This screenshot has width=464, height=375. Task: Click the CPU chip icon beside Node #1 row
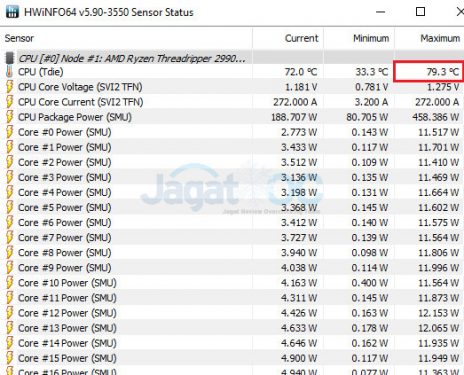[x=10, y=58]
